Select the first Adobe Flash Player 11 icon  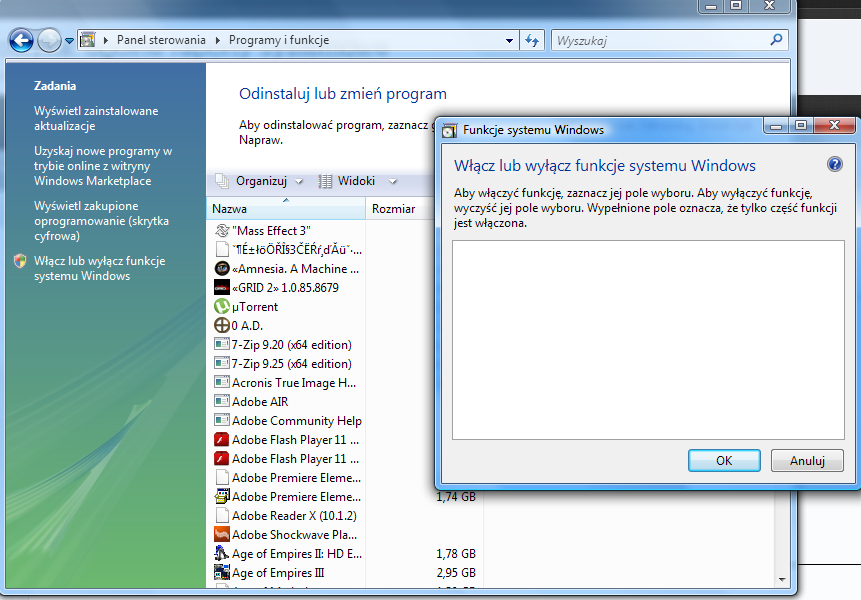(x=222, y=439)
